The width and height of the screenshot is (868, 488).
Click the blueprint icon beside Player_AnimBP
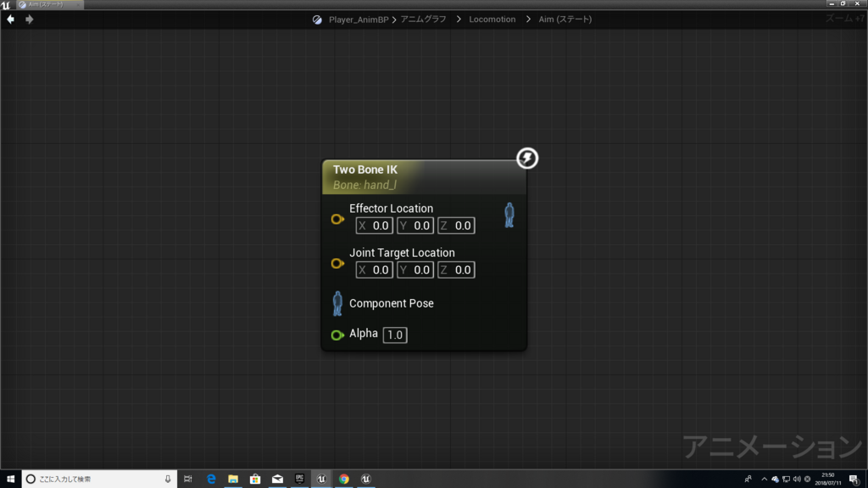point(317,19)
